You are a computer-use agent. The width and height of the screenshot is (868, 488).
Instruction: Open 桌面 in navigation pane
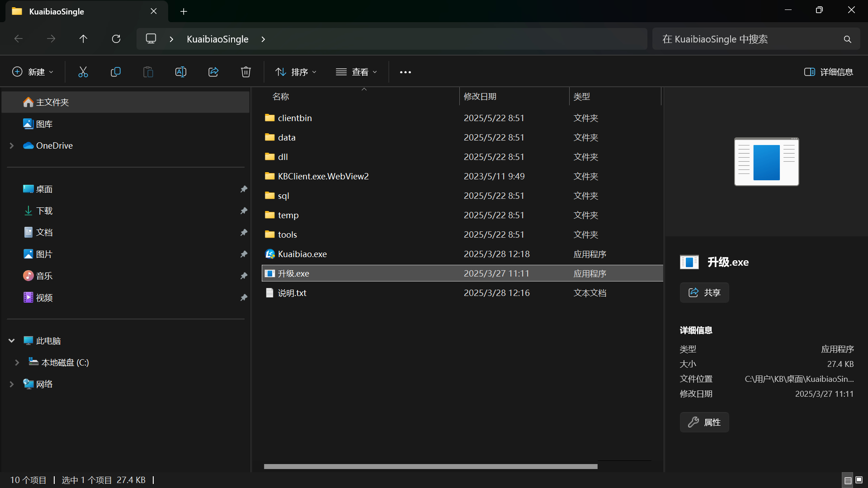[x=126, y=189]
